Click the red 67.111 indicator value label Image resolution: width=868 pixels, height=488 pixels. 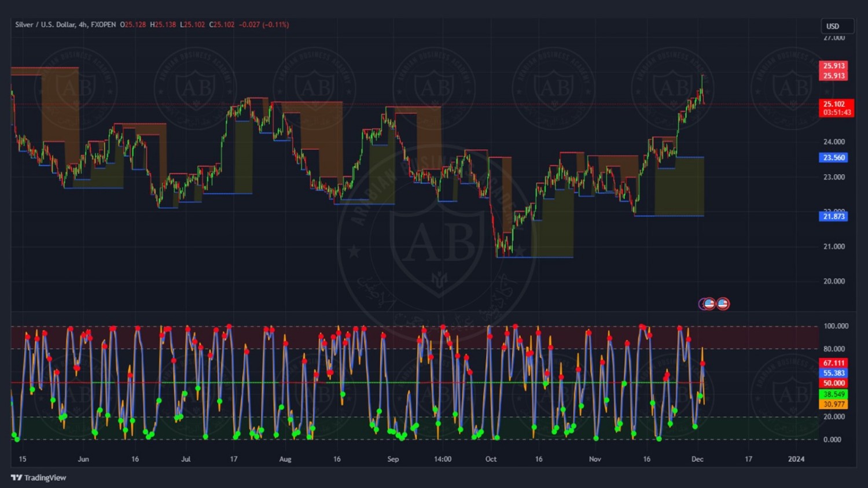[x=834, y=363]
